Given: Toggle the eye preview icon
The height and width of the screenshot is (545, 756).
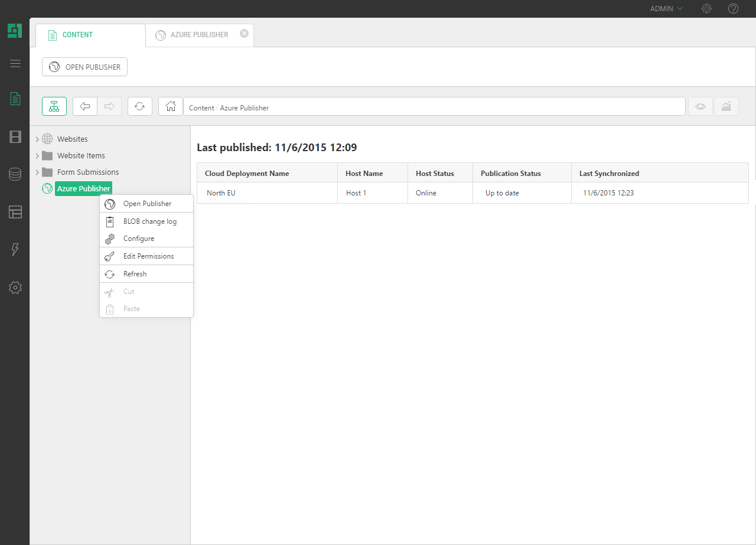Looking at the screenshot, I should pos(700,106).
